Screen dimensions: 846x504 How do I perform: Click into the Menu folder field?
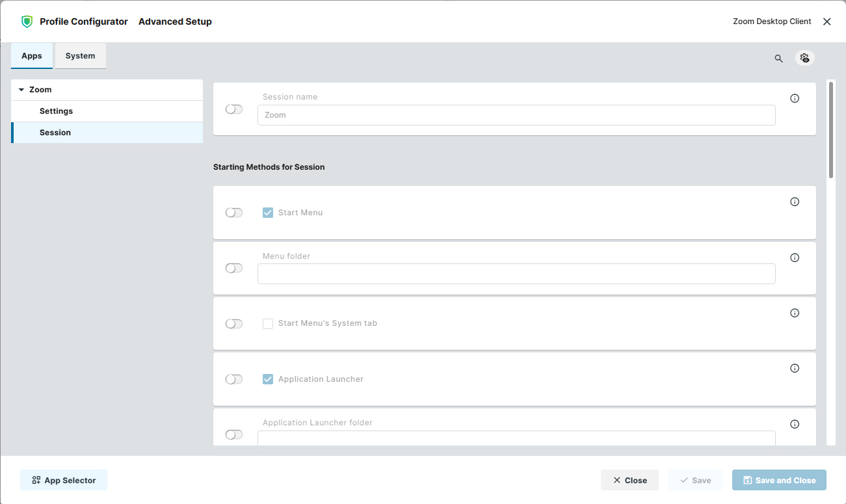click(x=516, y=274)
